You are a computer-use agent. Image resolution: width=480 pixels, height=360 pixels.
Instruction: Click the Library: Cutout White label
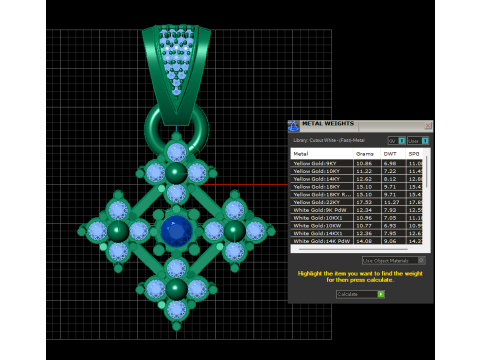[x=329, y=140]
